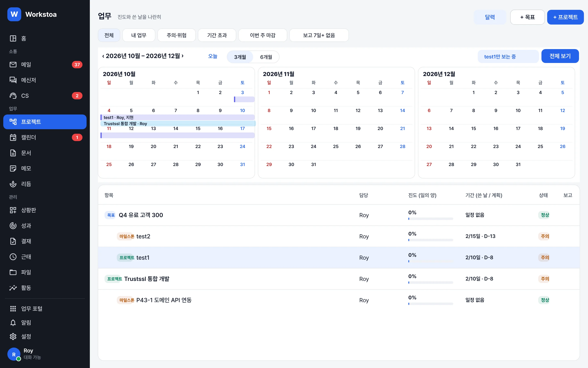The width and height of the screenshot is (588, 368).
Task: Select the 프로젝트 sidebar icon
Action: (13, 122)
